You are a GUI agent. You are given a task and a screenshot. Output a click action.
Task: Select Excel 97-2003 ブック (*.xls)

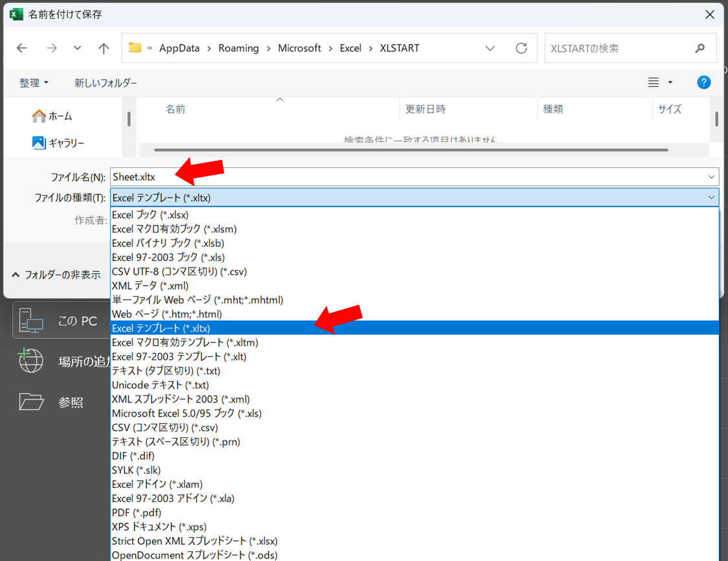click(x=414, y=257)
